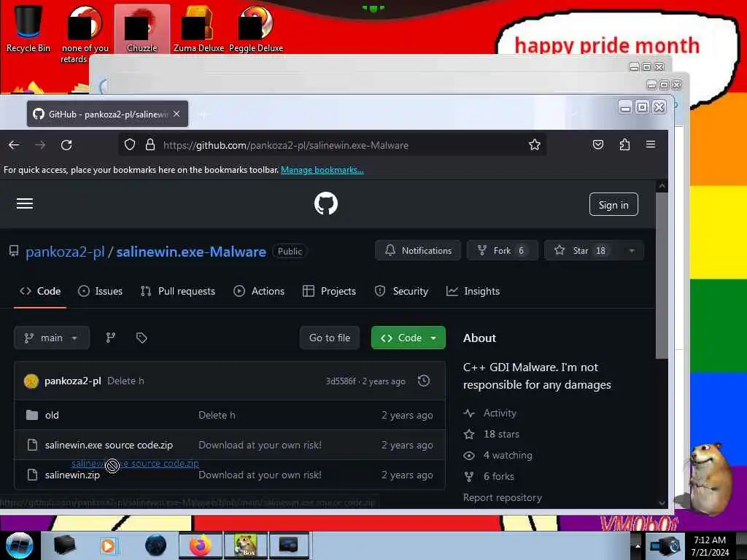Screen dimensions: 747x560
Task: Open the Pull requests tab
Action: click(178, 291)
